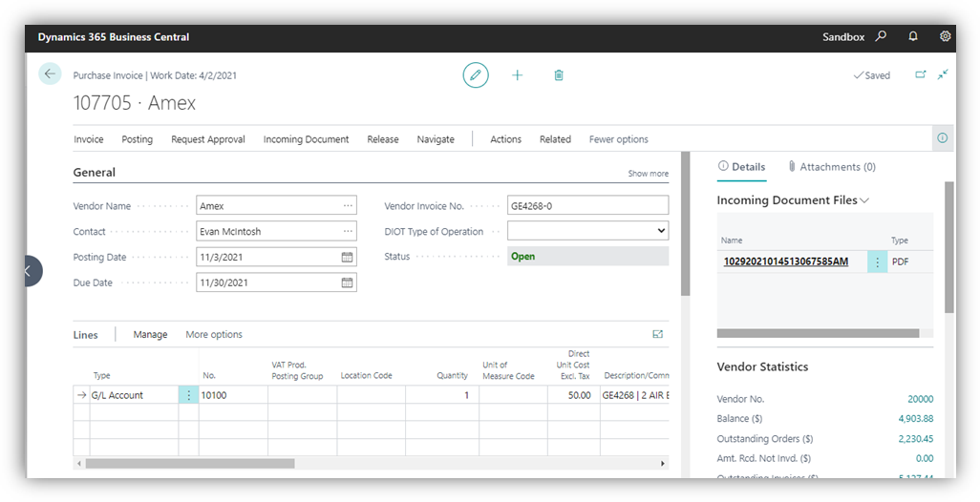Click the edit pencil icon
This screenshot has height=502, width=980.
(x=476, y=75)
